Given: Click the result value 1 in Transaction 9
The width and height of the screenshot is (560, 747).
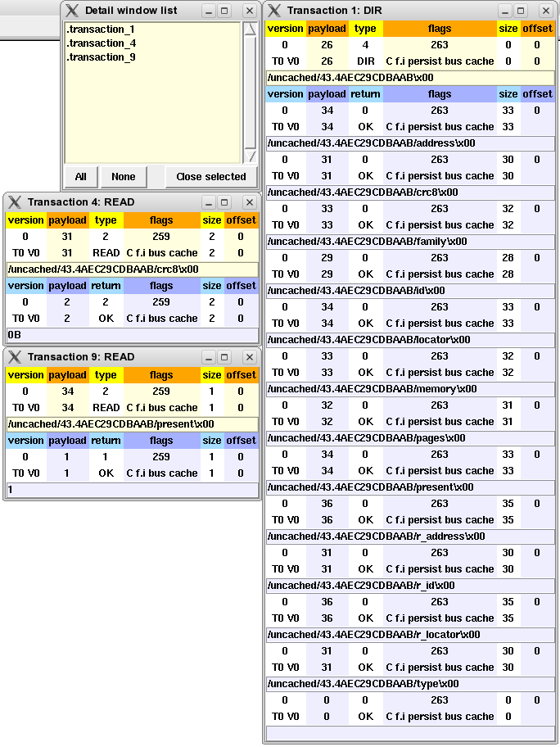Looking at the screenshot, I should pyautogui.click(x=133, y=490).
